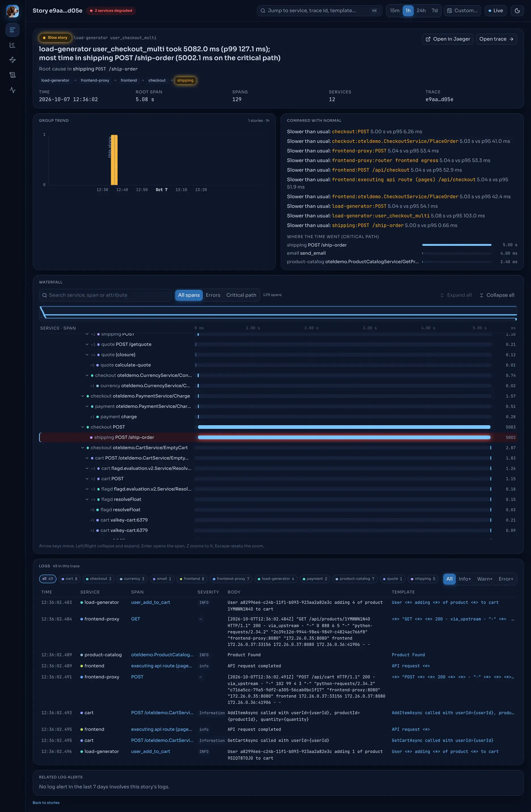Select the 24h time range
Image resolution: width=531 pixels, height=812 pixels.
point(421,11)
